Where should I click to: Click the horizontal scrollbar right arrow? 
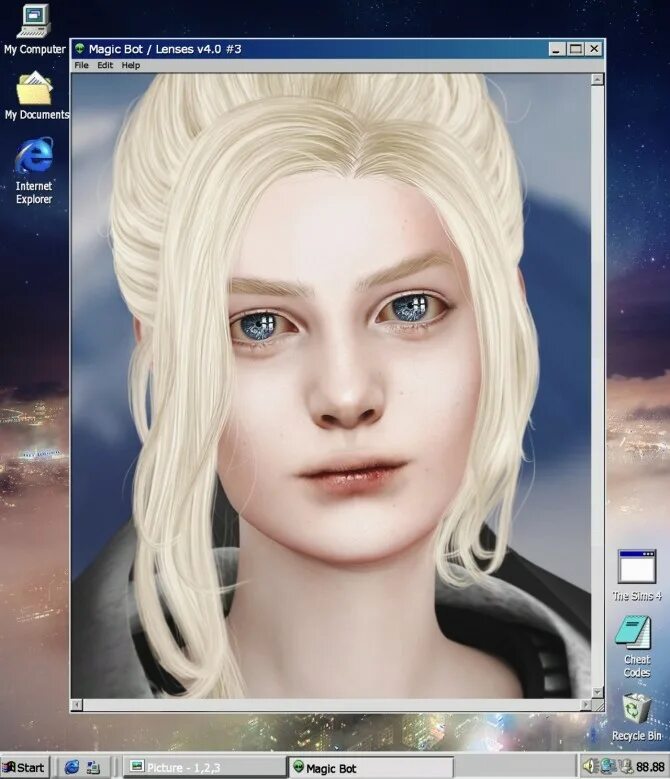586,705
